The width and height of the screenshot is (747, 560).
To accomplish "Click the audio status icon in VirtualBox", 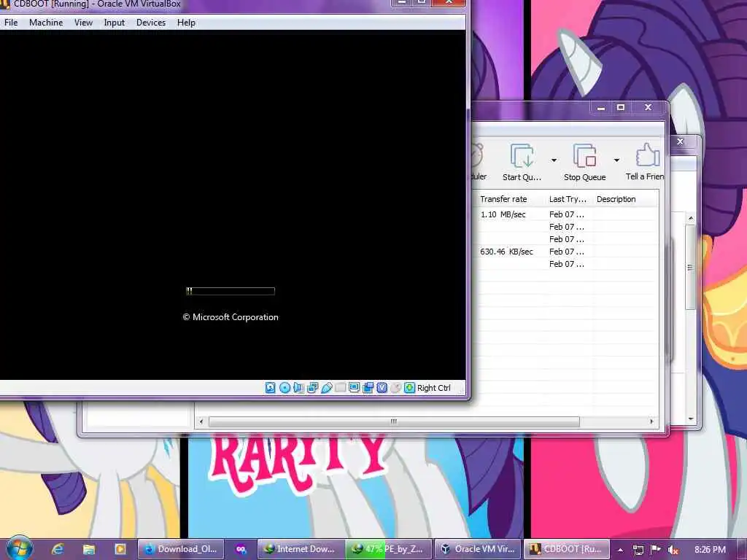I will pyautogui.click(x=298, y=388).
